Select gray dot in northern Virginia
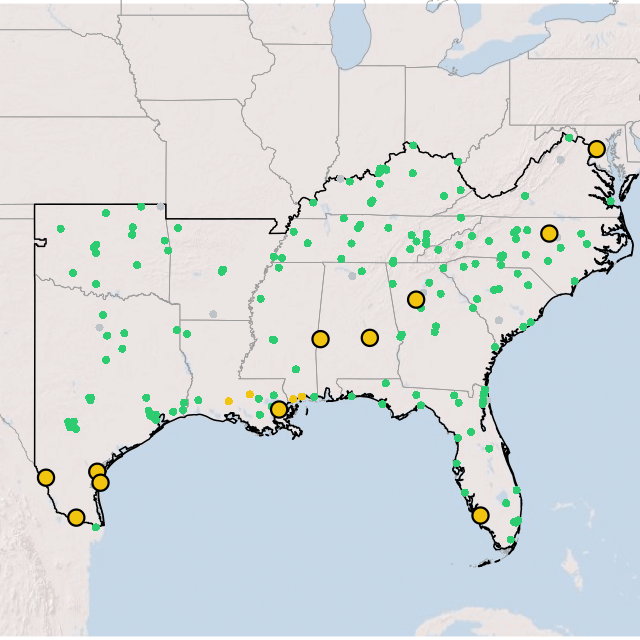Viewport: 640px width, 640px height. click(561, 160)
